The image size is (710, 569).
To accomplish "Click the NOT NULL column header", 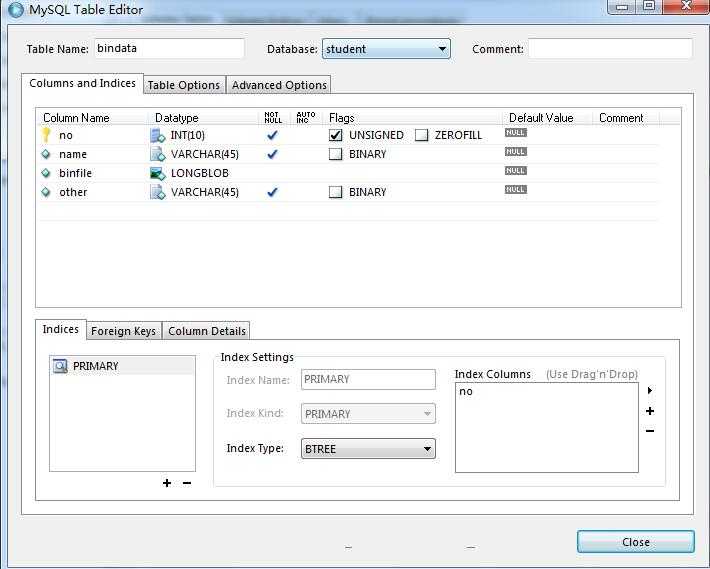I will tap(273, 118).
